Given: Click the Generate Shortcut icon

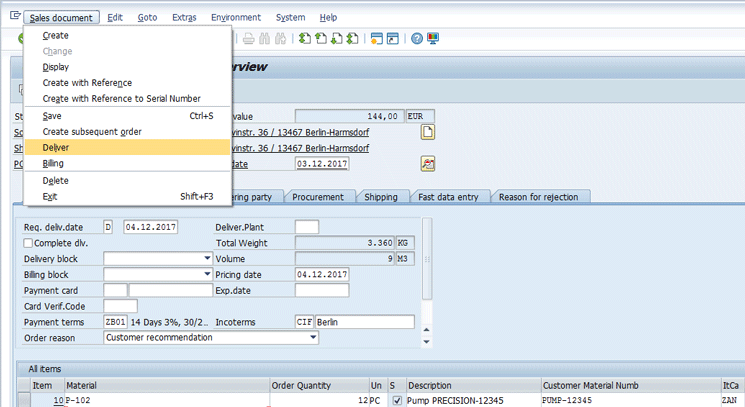Looking at the screenshot, I should (x=392, y=38).
